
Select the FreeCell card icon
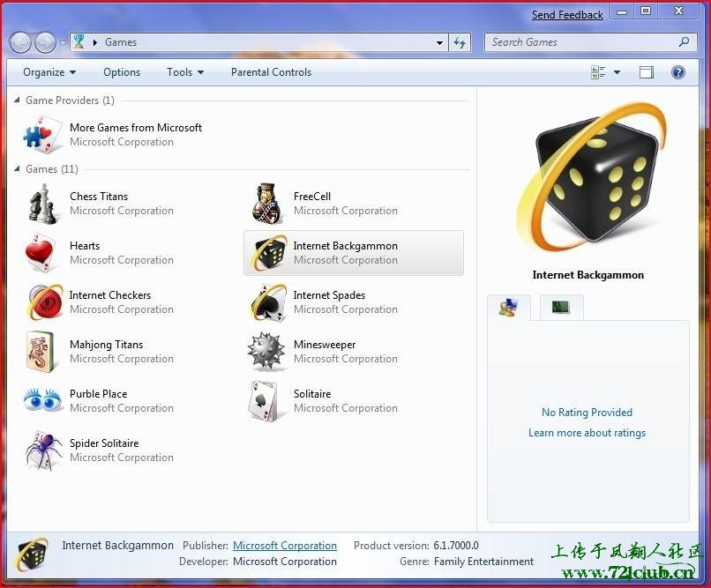[267, 204]
